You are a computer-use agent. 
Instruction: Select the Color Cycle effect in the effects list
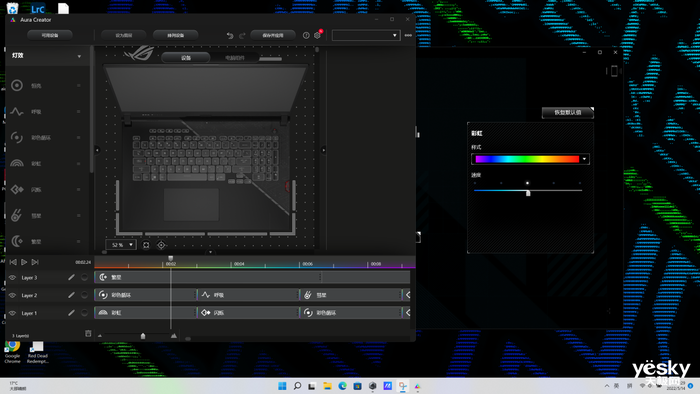tap(17, 137)
